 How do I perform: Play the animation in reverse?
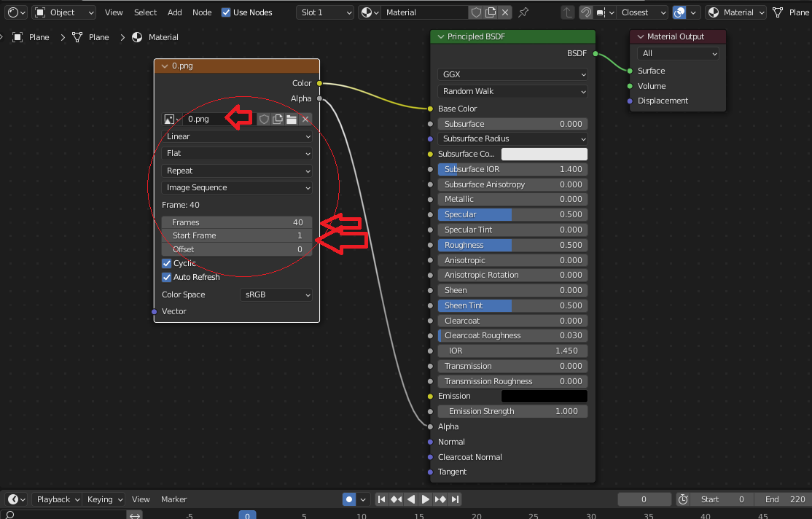coord(410,499)
